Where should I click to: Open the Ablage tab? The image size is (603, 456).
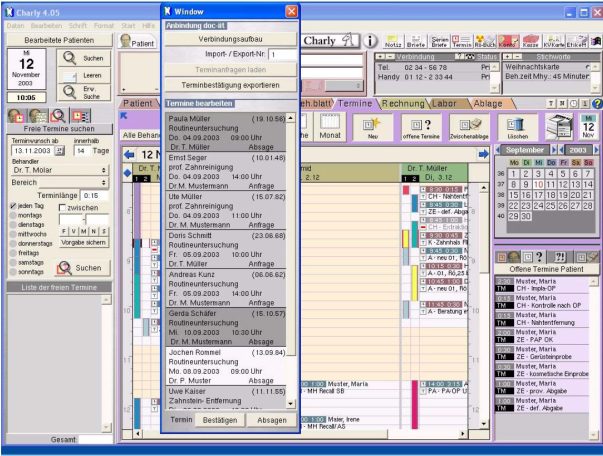[488, 103]
